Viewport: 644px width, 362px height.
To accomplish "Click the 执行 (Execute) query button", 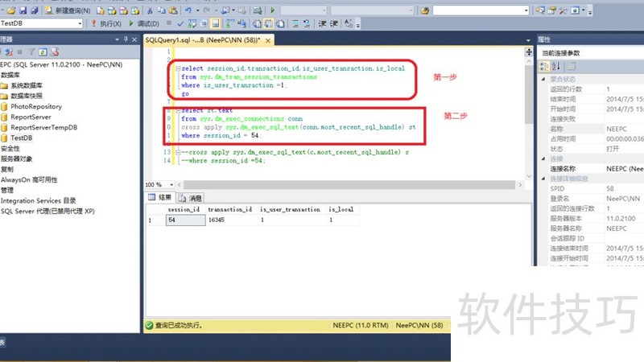I will point(106,24).
